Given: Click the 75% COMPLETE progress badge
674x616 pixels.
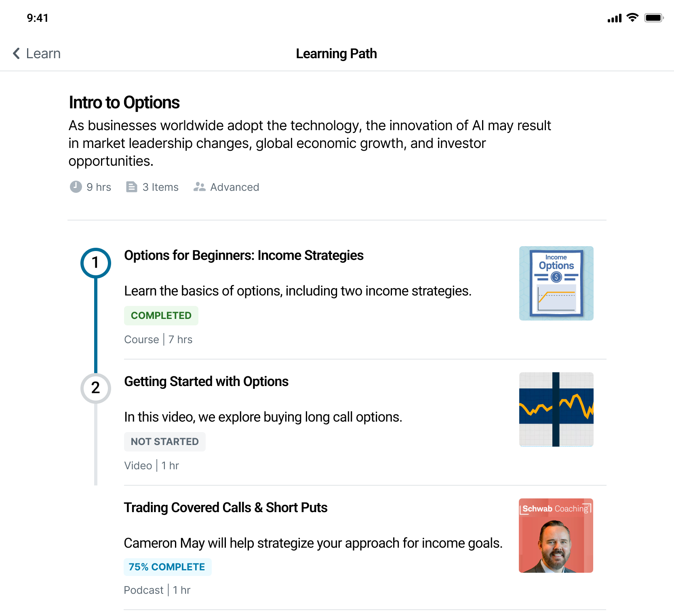Looking at the screenshot, I should (167, 567).
